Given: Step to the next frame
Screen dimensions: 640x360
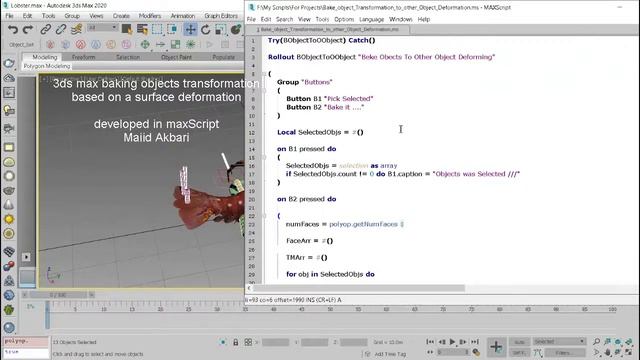Looking at the screenshot, I should pos(463,342).
